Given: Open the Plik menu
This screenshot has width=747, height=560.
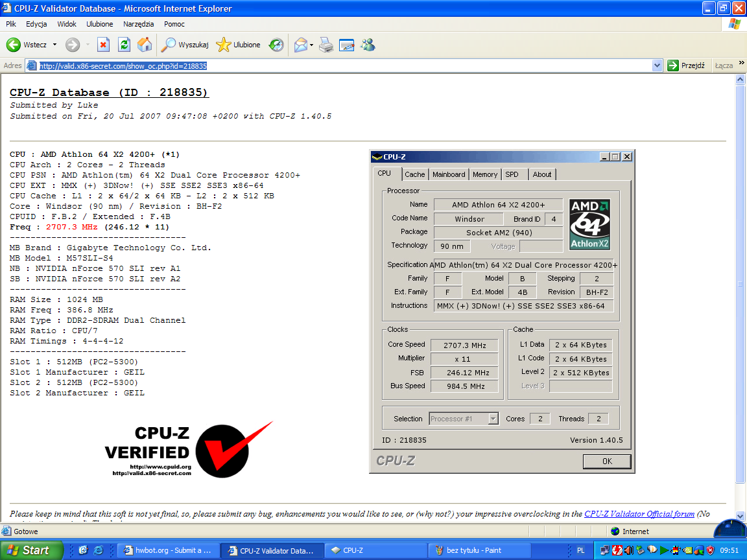Looking at the screenshot, I should pos(11,24).
